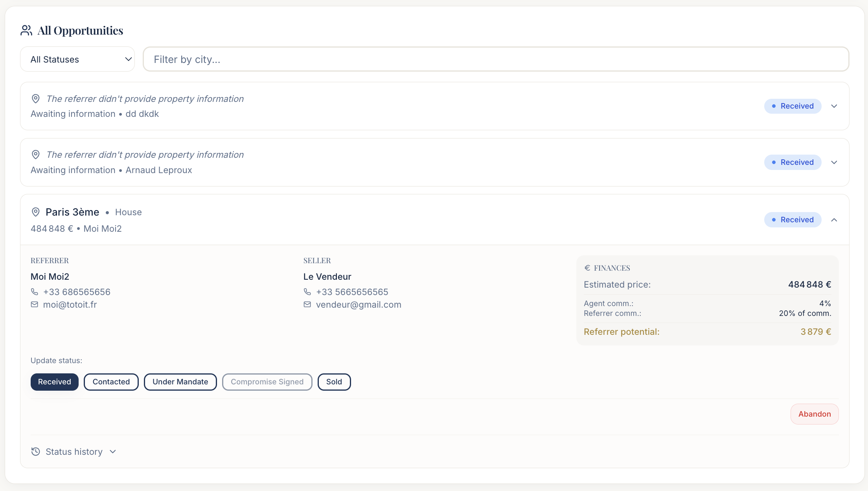868x491 pixels.
Task: Click the location pin on the dd dkdk card
Action: click(35, 99)
